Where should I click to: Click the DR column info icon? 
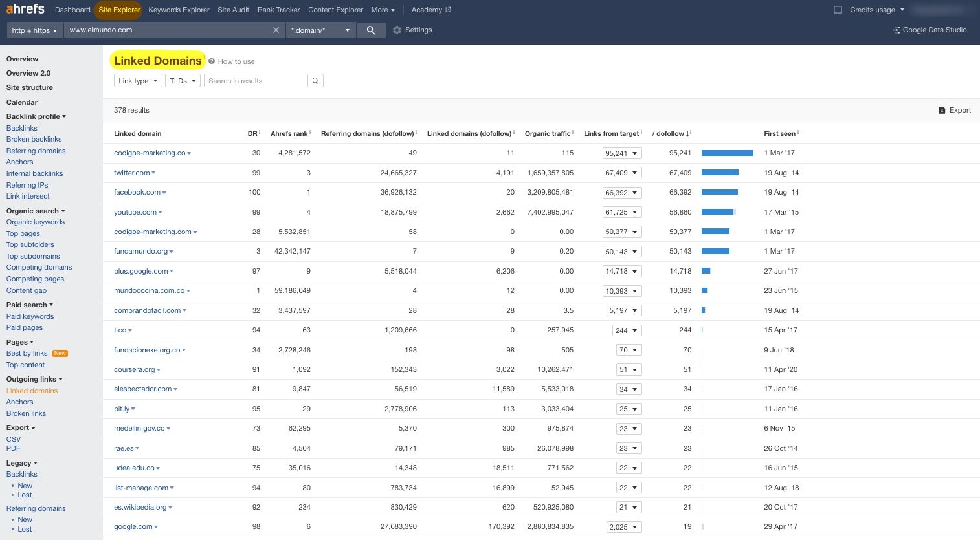click(260, 133)
